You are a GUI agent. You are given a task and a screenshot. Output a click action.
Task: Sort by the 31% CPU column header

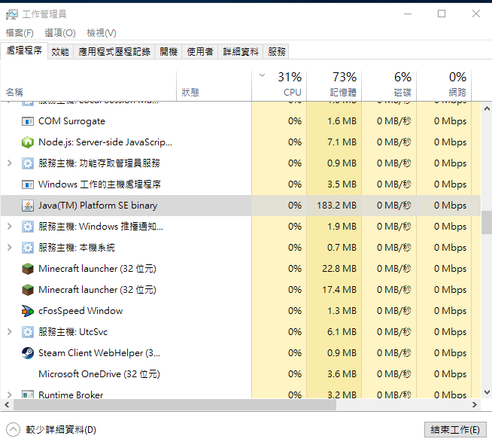point(279,86)
